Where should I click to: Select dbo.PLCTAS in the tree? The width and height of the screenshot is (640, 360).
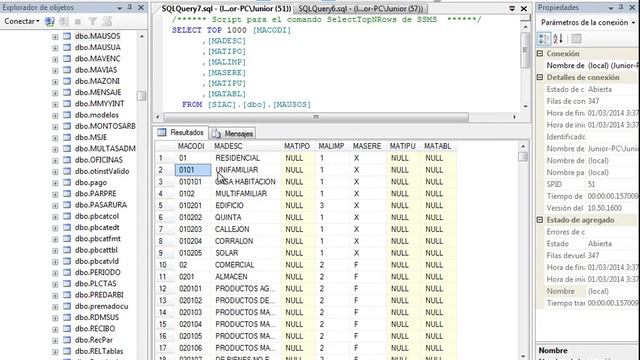pyautogui.click(x=96, y=283)
